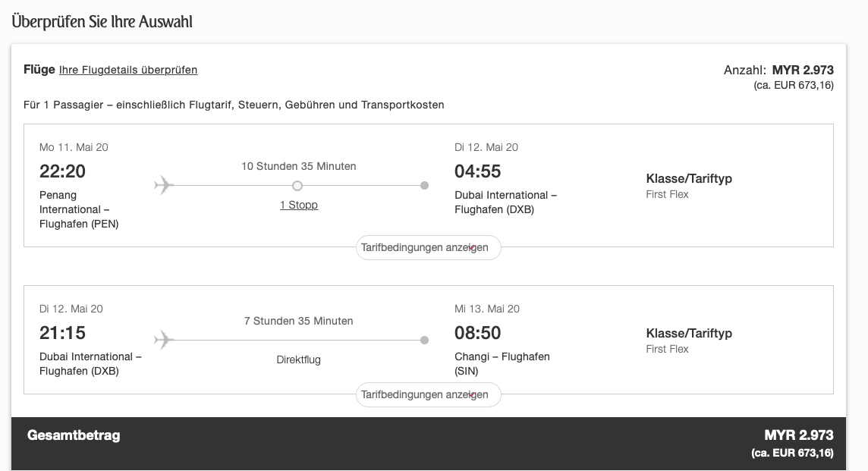Click the Gesamtbetrag label in the dark bar
Screen dimensions: 868x471
pos(74,435)
